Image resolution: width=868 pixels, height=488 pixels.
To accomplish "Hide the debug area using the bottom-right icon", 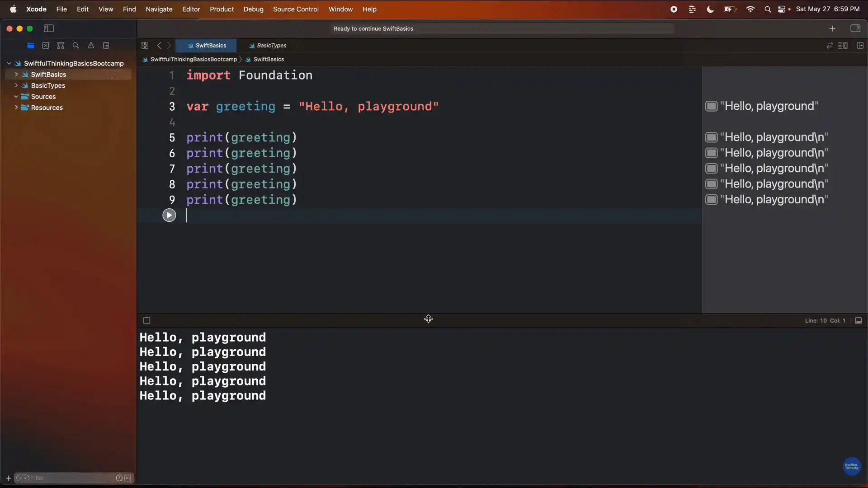I will click(x=859, y=321).
